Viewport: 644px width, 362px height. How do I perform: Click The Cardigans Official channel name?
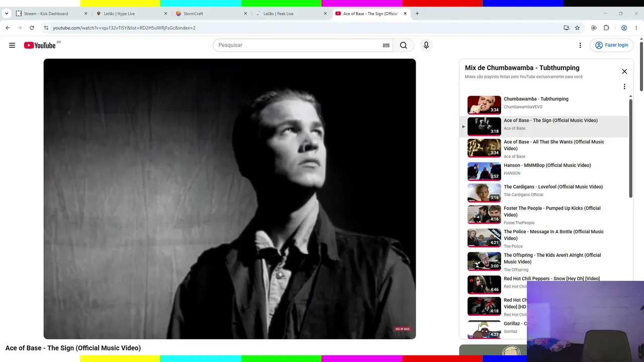524,195
